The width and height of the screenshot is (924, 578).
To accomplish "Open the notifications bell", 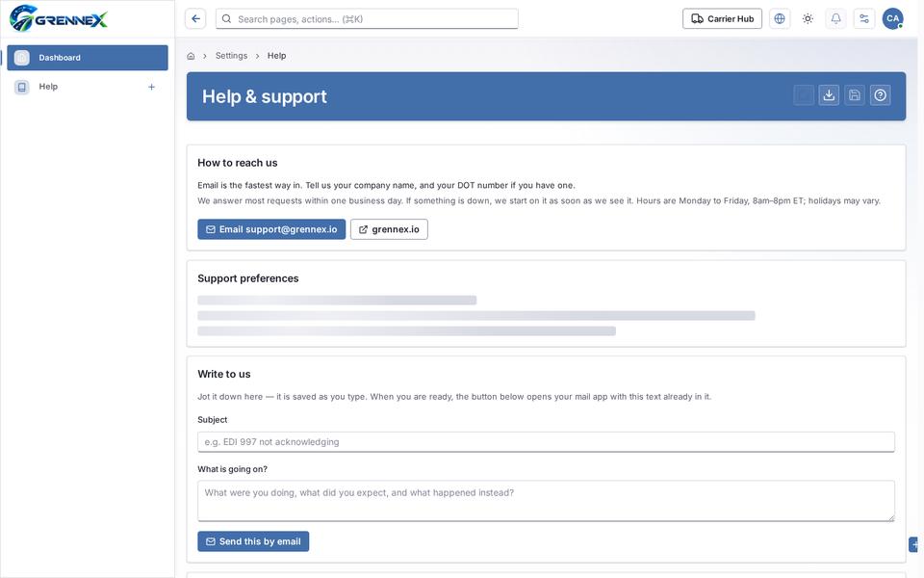I will coord(835,19).
